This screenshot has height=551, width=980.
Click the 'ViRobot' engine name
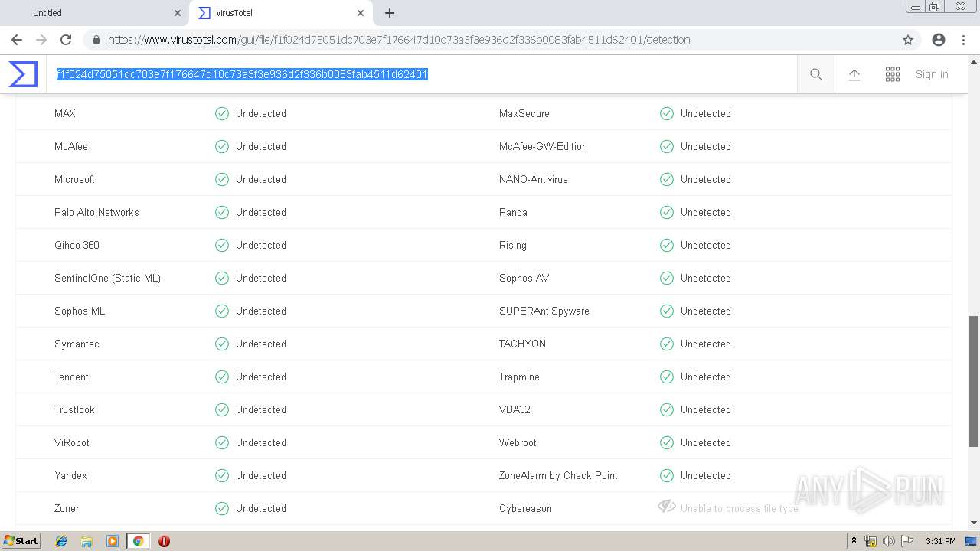pyautogui.click(x=72, y=442)
